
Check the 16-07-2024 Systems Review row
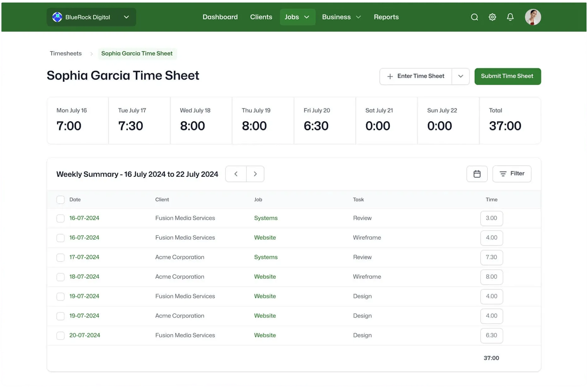click(x=61, y=218)
